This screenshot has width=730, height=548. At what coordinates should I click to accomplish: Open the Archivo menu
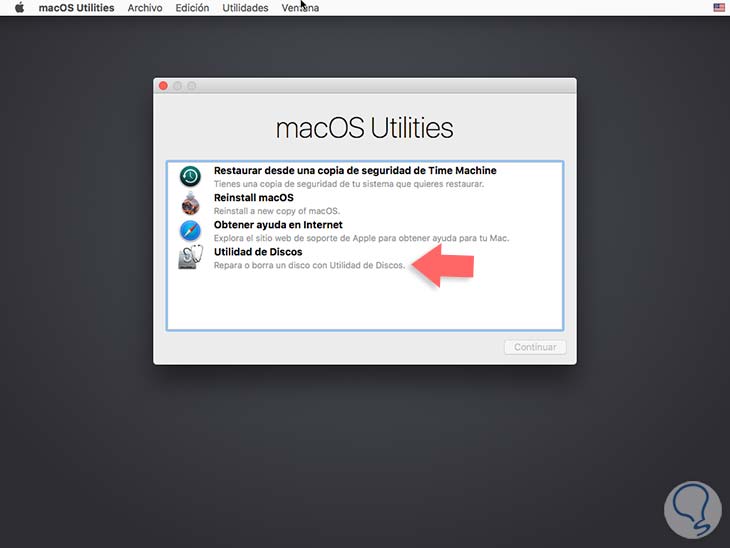145,8
